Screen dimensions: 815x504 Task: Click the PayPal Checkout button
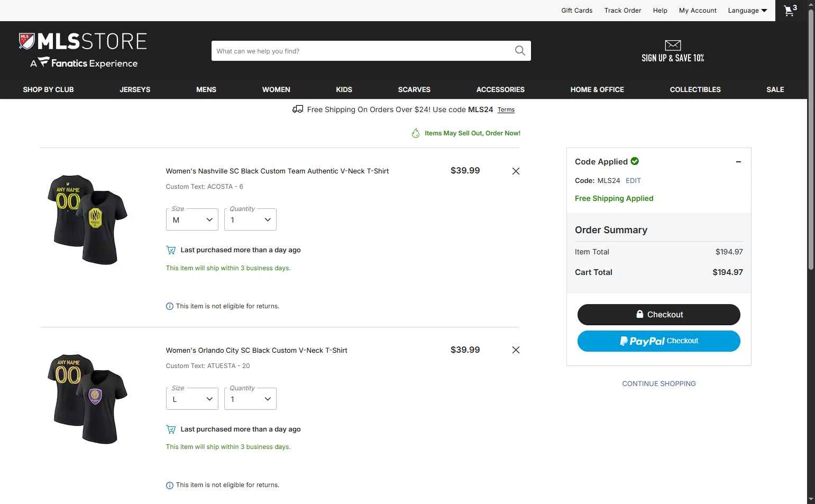(658, 341)
